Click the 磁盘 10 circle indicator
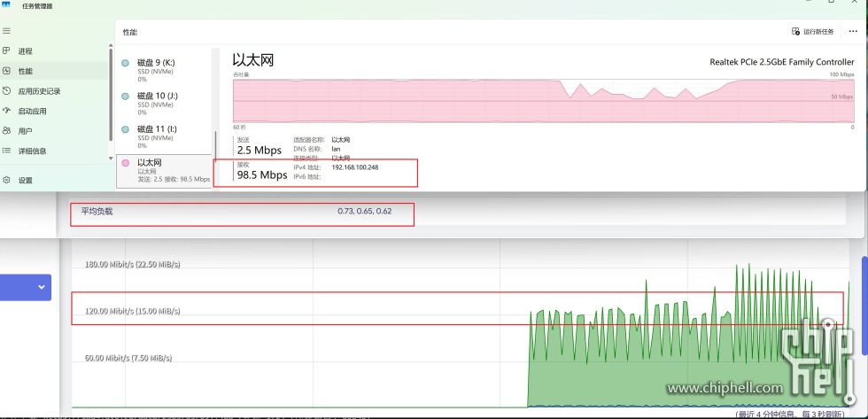This screenshot has height=419, width=868. (126, 97)
